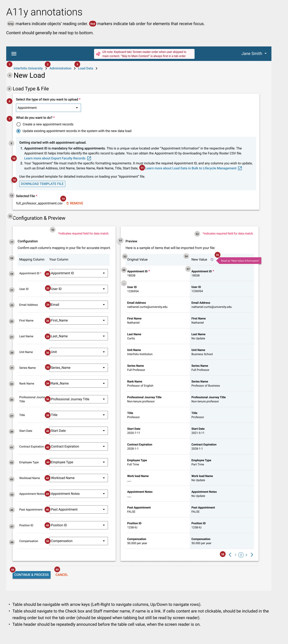Expand the Appointment item type dropdown
The height and width of the screenshot is (644, 288).
click(x=48, y=108)
